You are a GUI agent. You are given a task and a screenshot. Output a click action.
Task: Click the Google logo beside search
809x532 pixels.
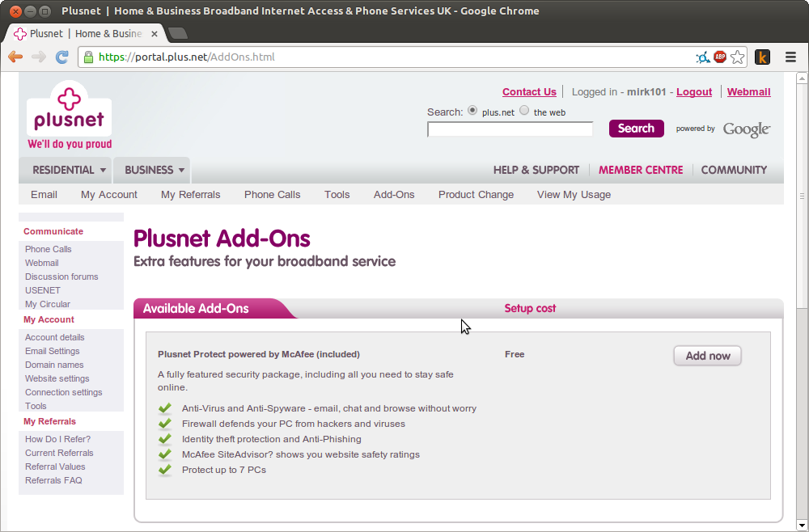point(747,129)
